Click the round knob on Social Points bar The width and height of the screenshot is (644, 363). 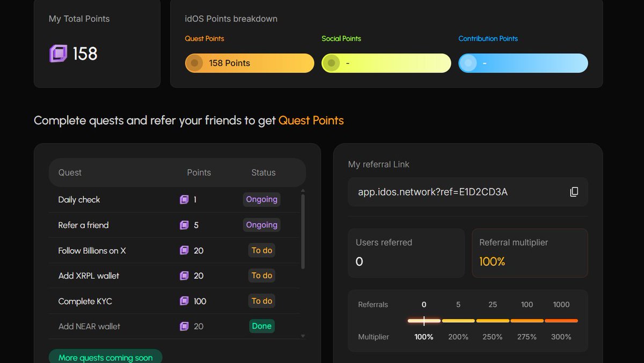pyautogui.click(x=332, y=63)
